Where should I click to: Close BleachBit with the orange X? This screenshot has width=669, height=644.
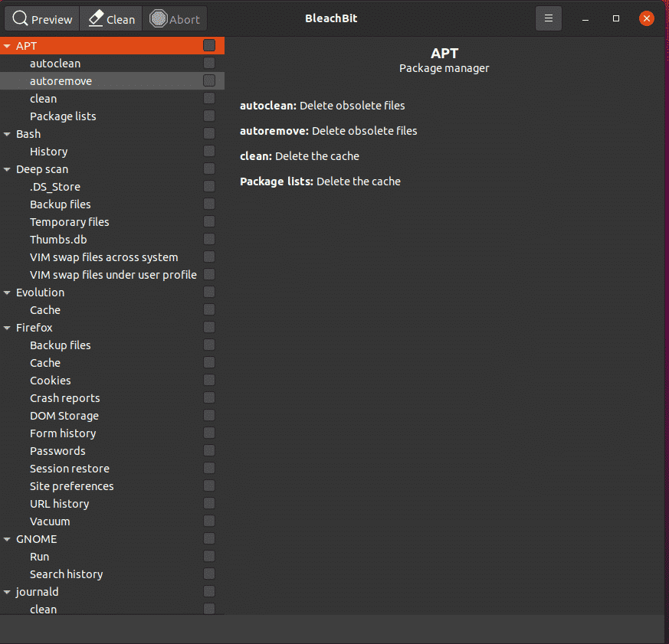coord(646,18)
